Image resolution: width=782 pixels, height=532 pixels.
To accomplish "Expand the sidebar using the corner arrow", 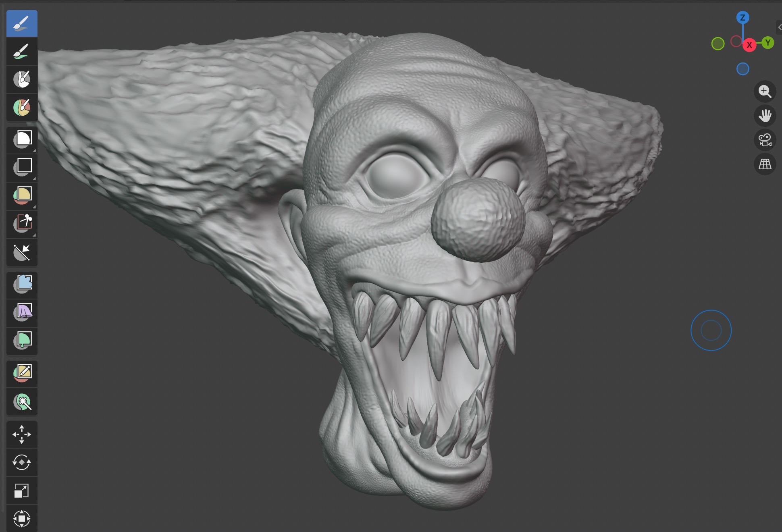I will pyautogui.click(x=779, y=27).
